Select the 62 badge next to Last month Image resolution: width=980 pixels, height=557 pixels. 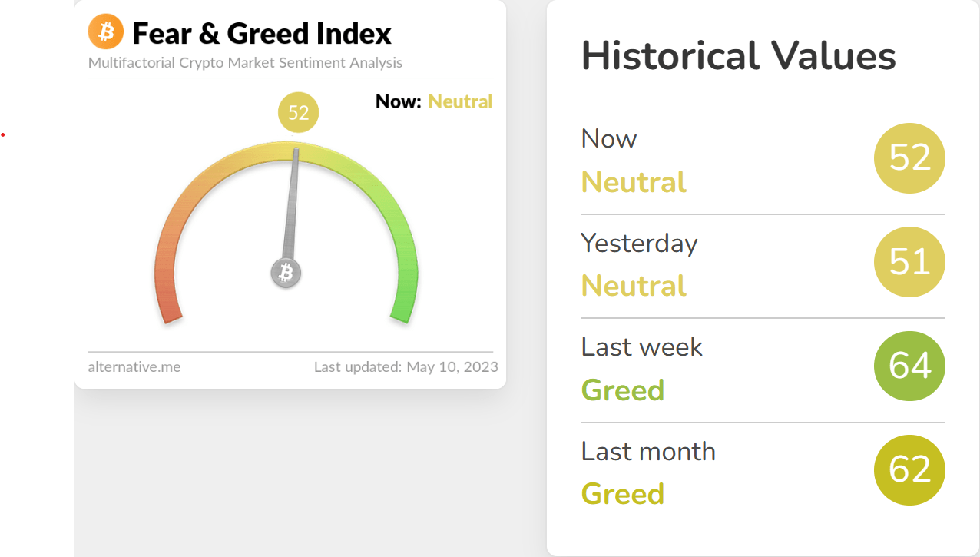pos(909,470)
